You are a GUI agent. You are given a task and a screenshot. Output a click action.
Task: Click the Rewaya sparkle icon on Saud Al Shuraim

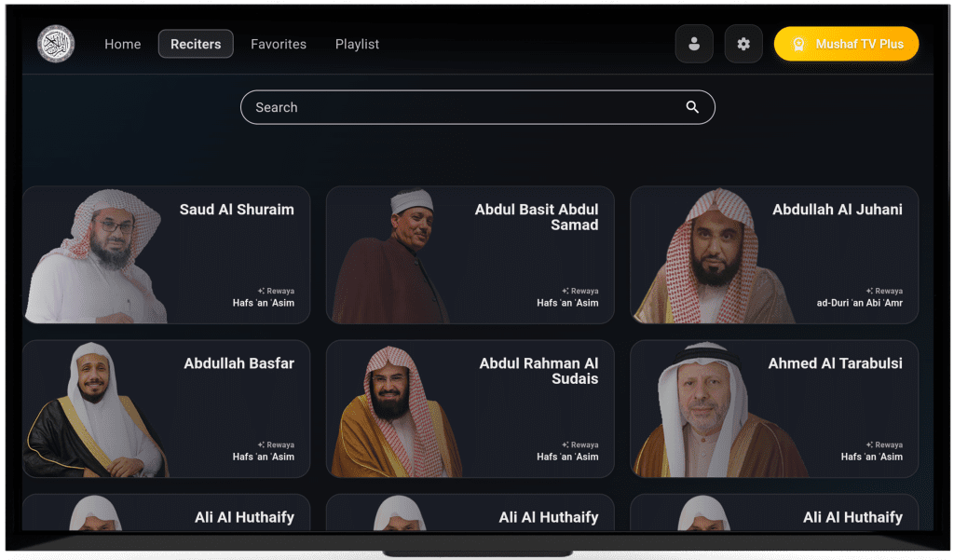pyautogui.click(x=262, y=292)
